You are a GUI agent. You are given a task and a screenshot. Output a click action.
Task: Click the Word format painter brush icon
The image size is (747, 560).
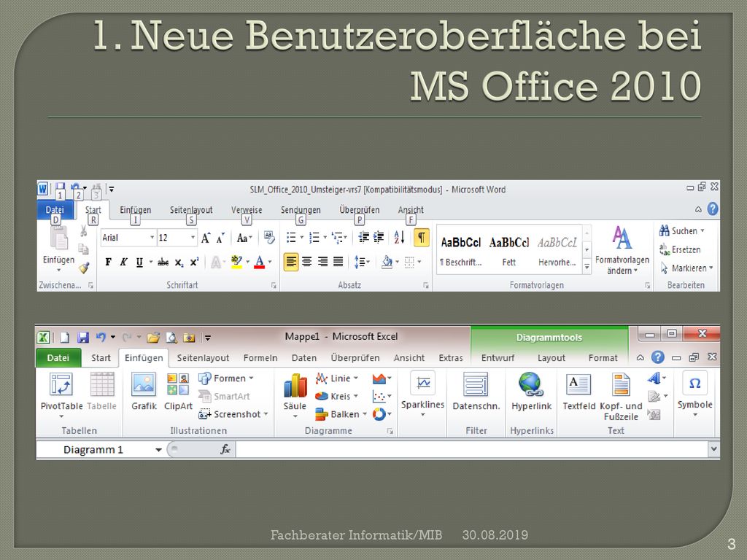click(85, 268)
